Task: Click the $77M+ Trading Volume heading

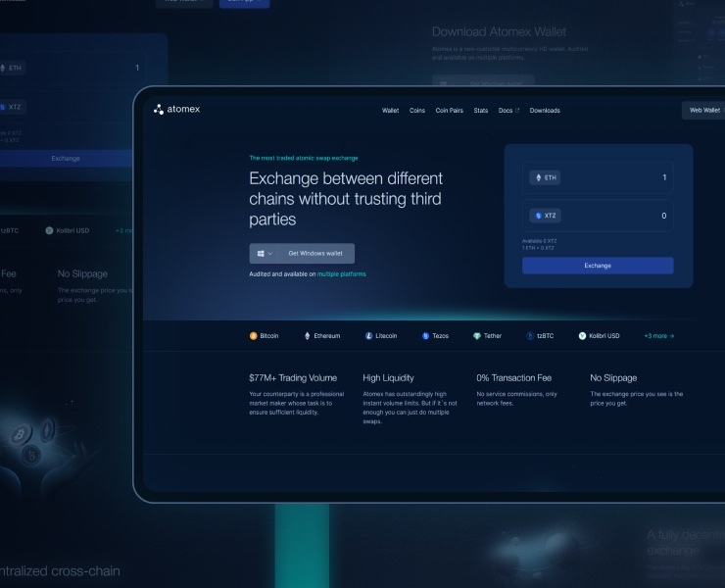Action: coord(293,378)
